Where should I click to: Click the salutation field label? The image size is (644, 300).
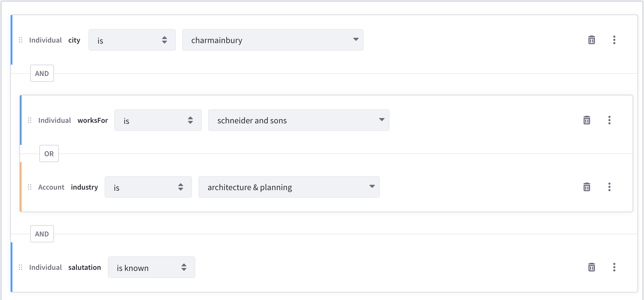84,267
